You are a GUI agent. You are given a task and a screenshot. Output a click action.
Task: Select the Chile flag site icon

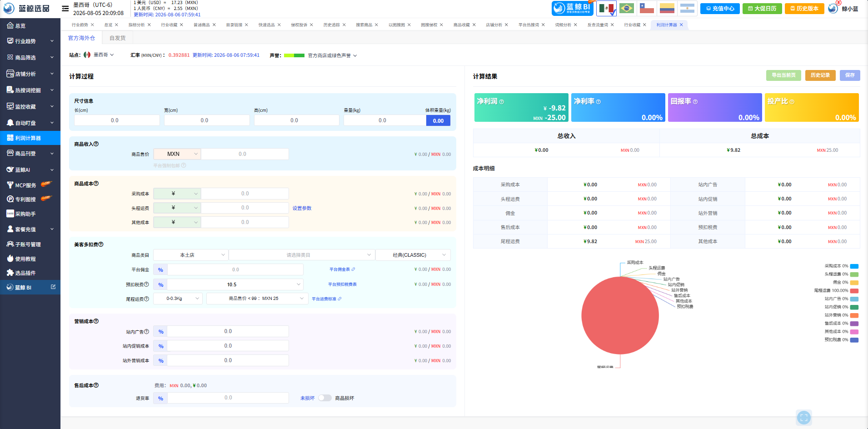647,8
